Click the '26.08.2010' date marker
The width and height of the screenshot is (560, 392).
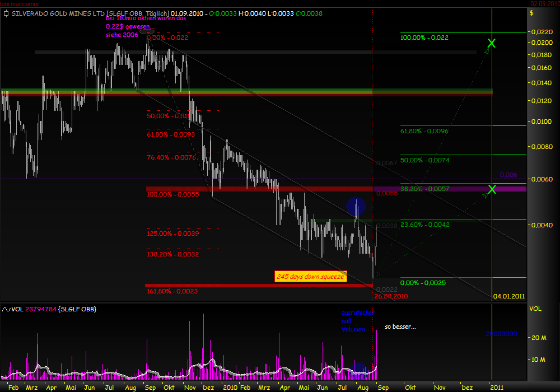click(x=390, y=296)
